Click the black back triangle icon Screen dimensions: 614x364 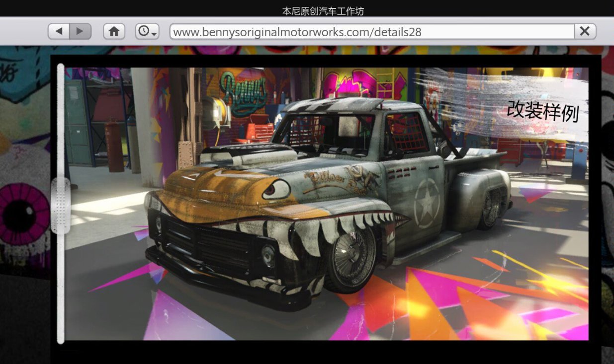coord(58,31)
